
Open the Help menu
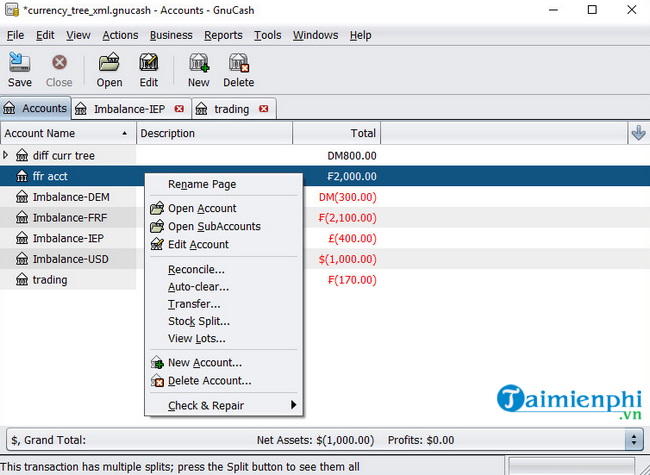(361, 35)
